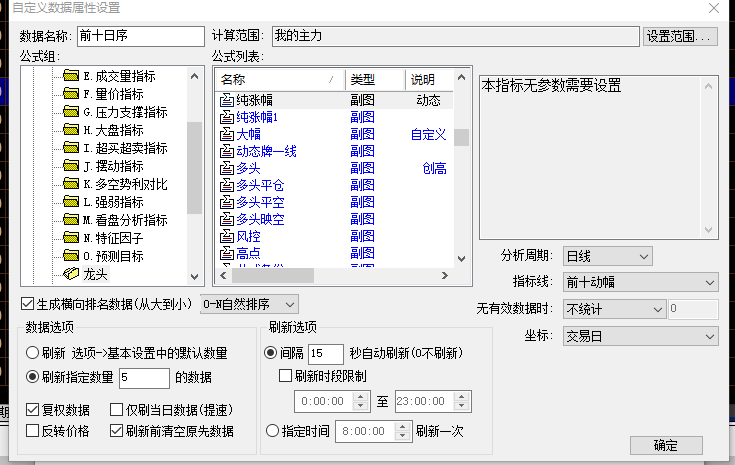Image resolution: width=735 pixels, height=465 pixels.
Task: Enable 仅刷当日数据(提速) checkbox
Action: coord(116,410)
